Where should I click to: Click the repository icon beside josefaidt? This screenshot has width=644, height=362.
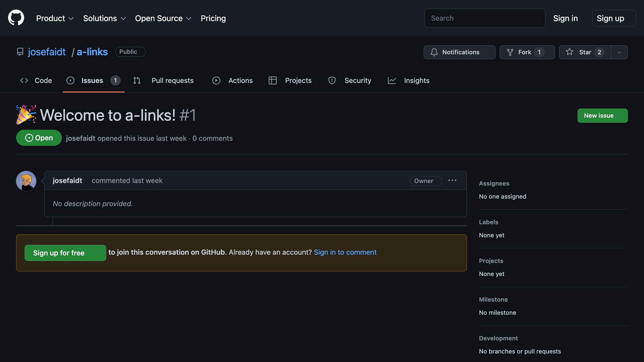pyautogui.click(x=20, y=52)
